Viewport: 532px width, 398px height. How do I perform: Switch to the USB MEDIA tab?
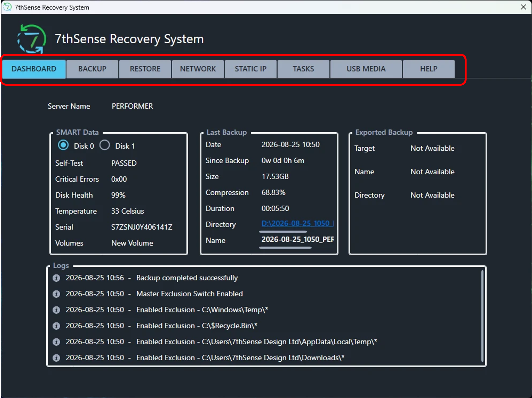coord(366,69)
